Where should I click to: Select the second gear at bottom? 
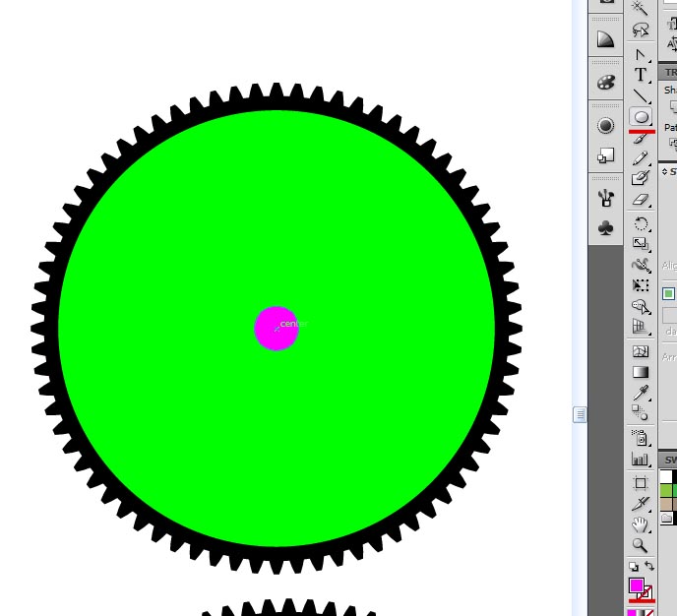[x=288, y=609]
